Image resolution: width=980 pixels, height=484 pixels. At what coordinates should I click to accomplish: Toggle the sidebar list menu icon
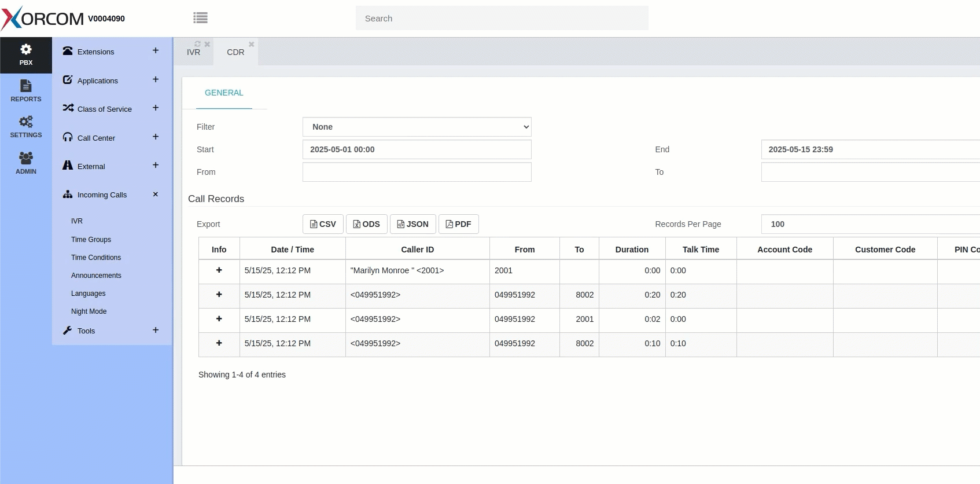coord(200,18)
